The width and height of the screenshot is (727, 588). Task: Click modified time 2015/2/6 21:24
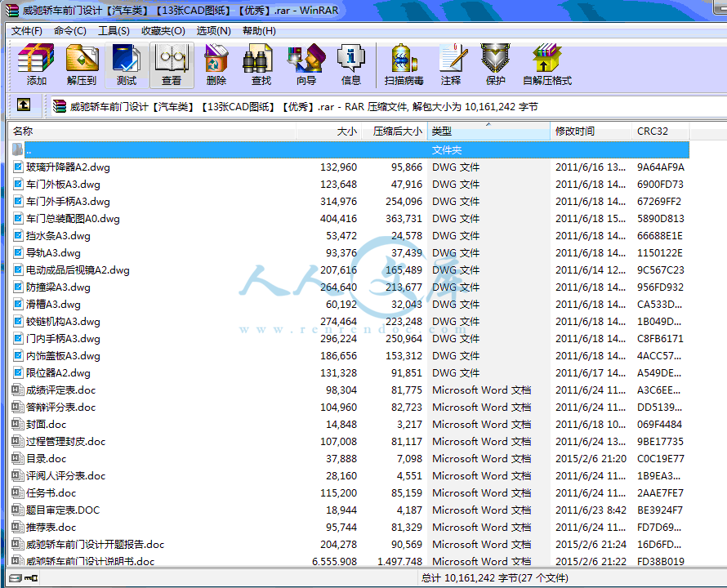click(591, 545)
